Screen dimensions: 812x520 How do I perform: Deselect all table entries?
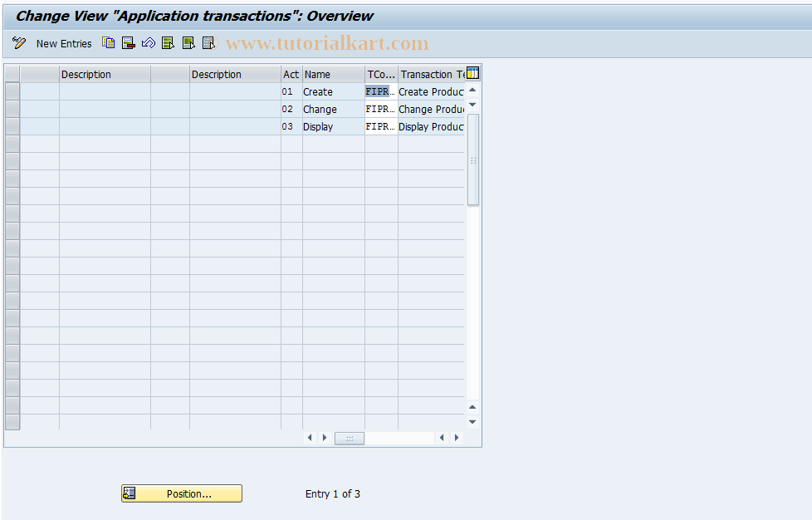point(208,42)
